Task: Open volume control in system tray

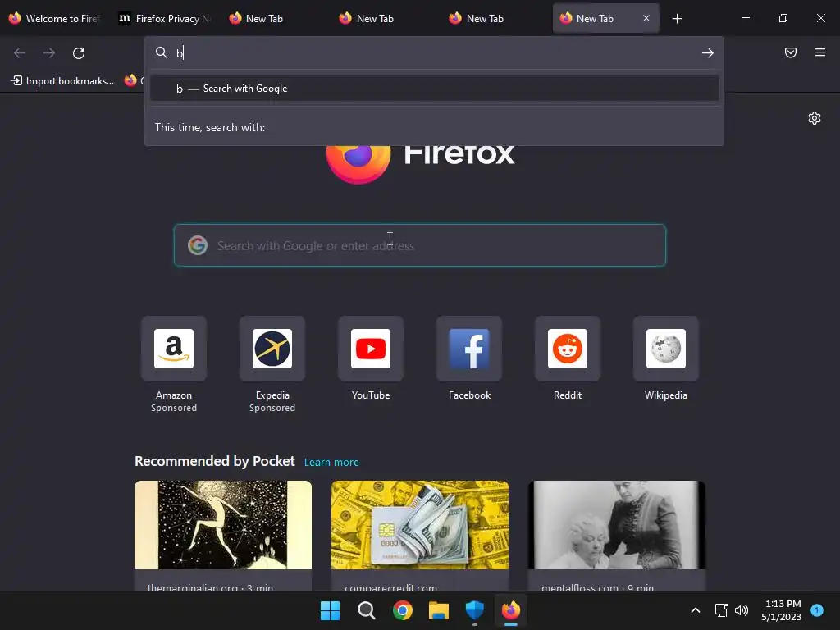Action: point(742,610)
